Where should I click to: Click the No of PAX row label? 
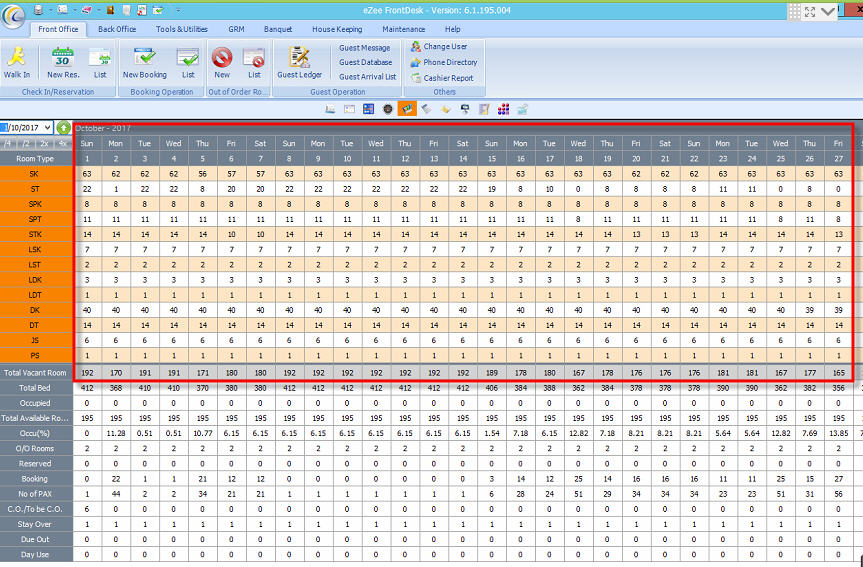click(x=35, y=494)
